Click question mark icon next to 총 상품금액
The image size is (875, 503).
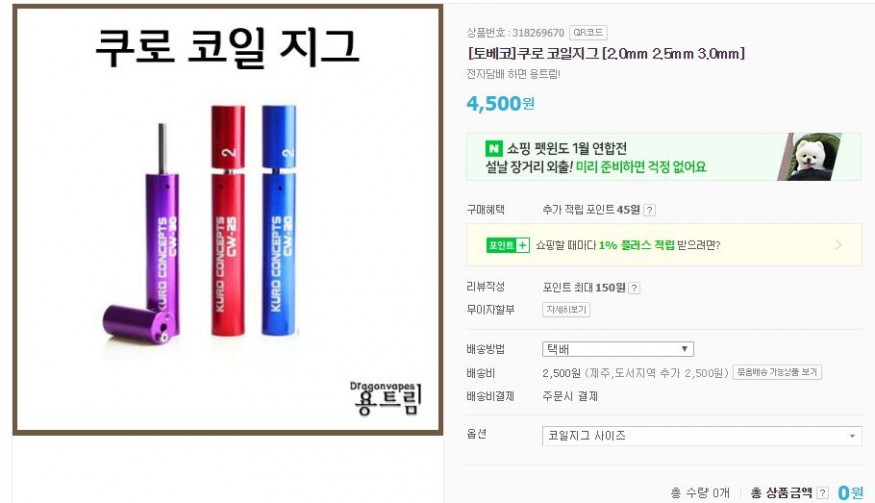[822, 492]
